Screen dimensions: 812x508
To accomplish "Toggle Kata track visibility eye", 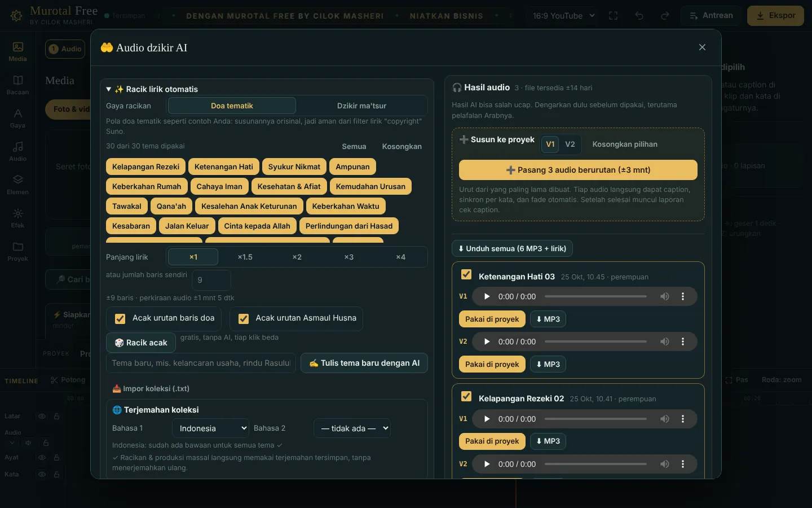I will tap(42, 475).
